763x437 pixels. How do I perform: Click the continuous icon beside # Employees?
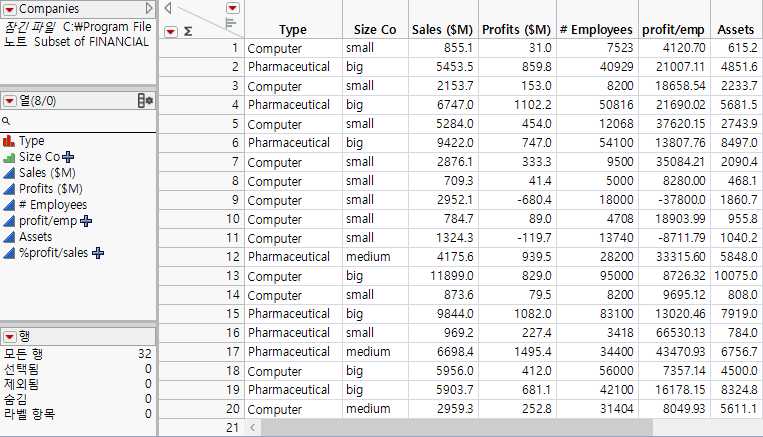pyautogui.click(x=9, y=205)
